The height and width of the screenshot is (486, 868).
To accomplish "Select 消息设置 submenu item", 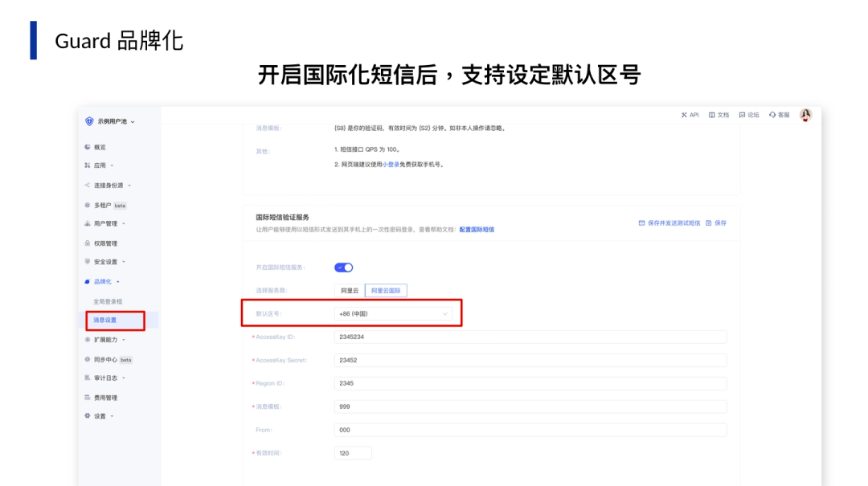I will click(x=104, y=320).
